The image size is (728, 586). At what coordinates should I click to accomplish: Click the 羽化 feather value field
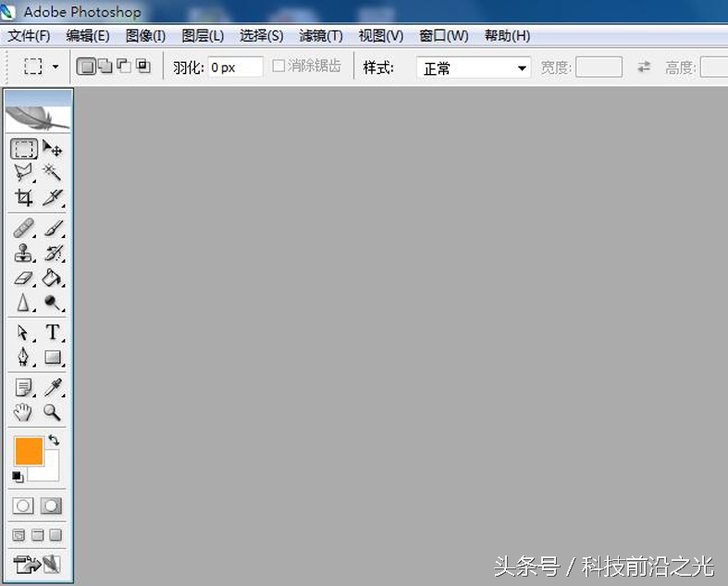click(x=235, y=68)
